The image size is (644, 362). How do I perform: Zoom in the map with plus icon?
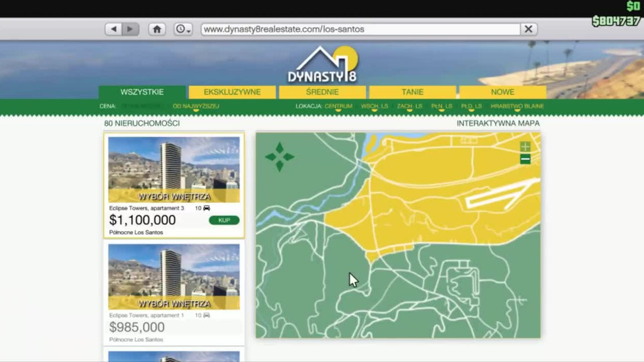tap(525, 147)
